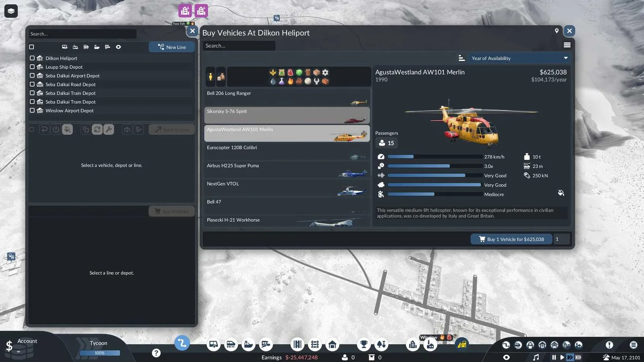The image size is (644, 362).
Task: Open the buy window hamburger options menu
Action: (567, 45)
